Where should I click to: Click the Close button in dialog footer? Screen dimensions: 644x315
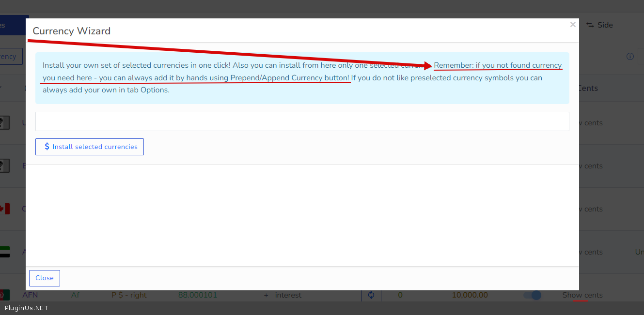[x=45, y=278]
